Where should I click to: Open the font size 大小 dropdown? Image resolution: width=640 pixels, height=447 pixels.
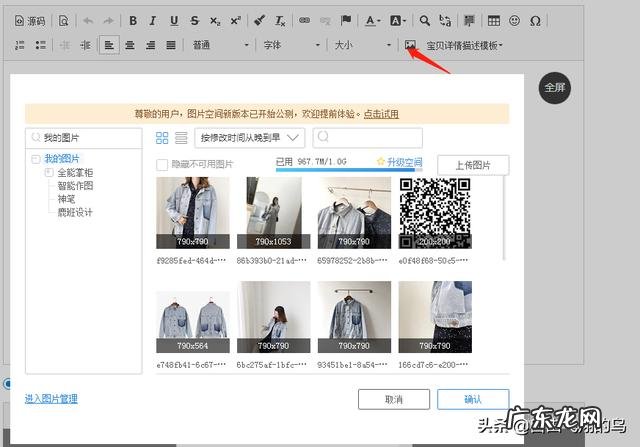point(363,45)
